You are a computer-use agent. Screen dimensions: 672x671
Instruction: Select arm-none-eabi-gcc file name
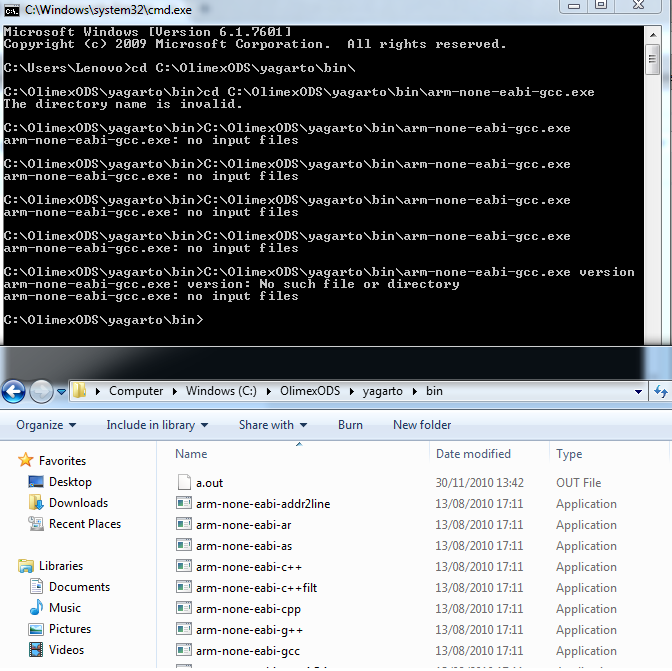248,651
